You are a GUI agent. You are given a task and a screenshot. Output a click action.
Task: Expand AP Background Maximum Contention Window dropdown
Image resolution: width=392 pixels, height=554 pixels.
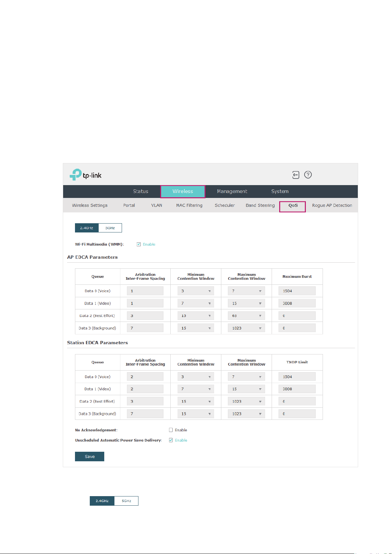coord(246,328)
